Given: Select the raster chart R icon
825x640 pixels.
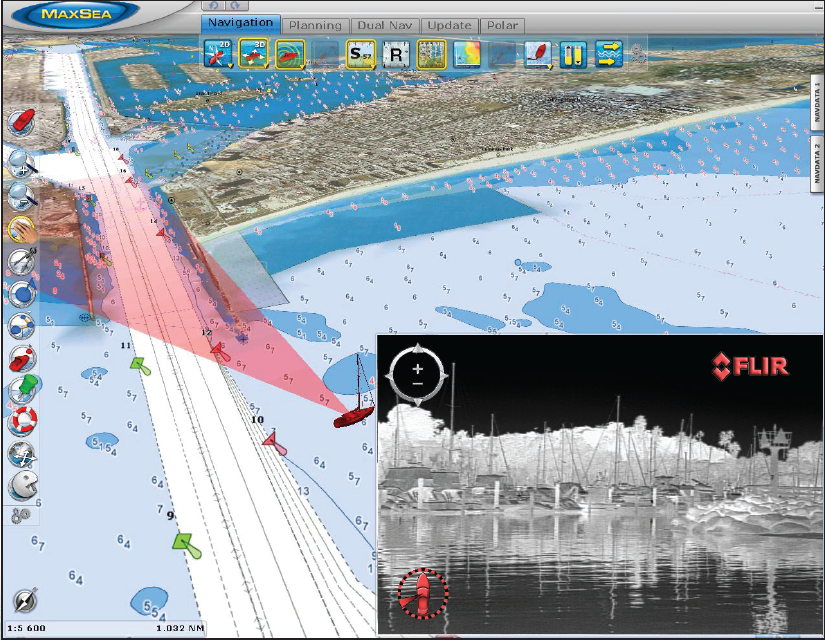Looking at the screenshot, I should click(x=396, y=54).
